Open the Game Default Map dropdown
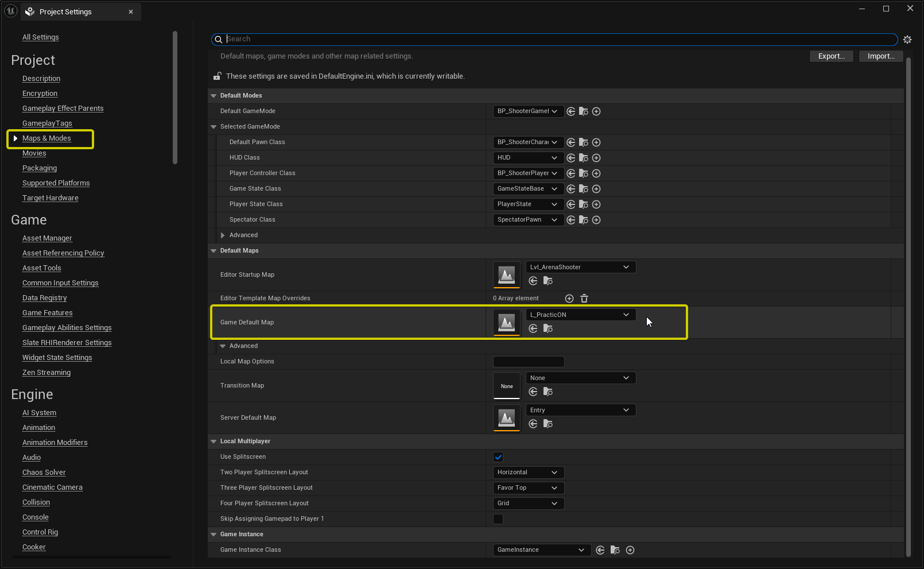 [580, 315]
